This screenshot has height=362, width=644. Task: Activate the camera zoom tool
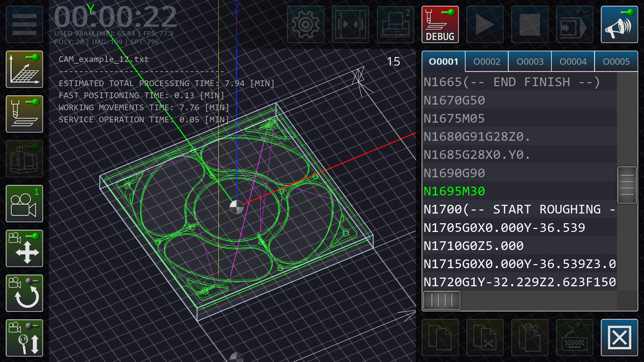[24, 338]
